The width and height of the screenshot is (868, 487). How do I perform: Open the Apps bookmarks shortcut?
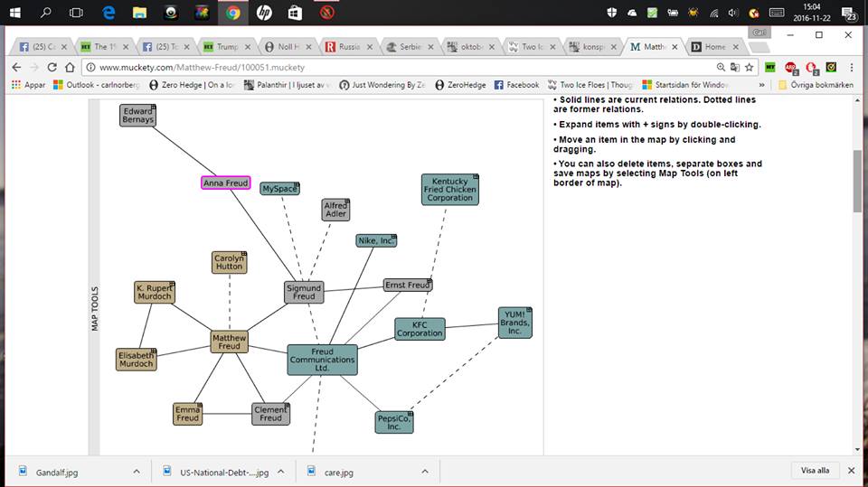tap(29, 85)
